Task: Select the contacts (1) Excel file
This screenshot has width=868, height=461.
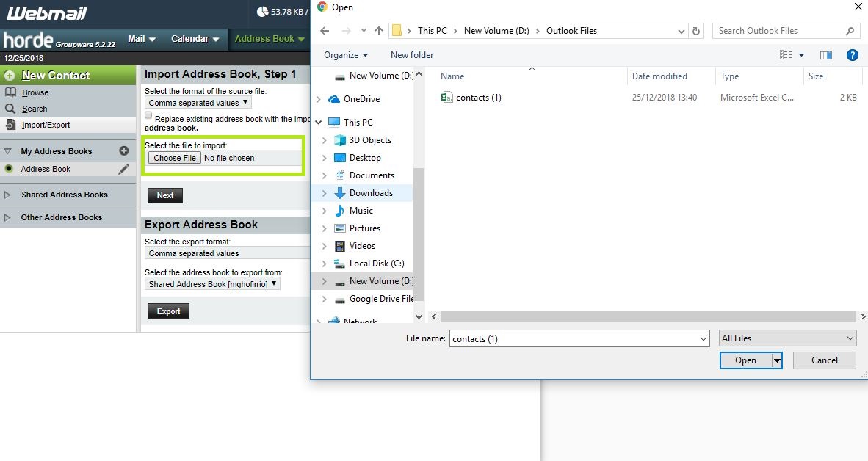Action: [x=478, y=98]
